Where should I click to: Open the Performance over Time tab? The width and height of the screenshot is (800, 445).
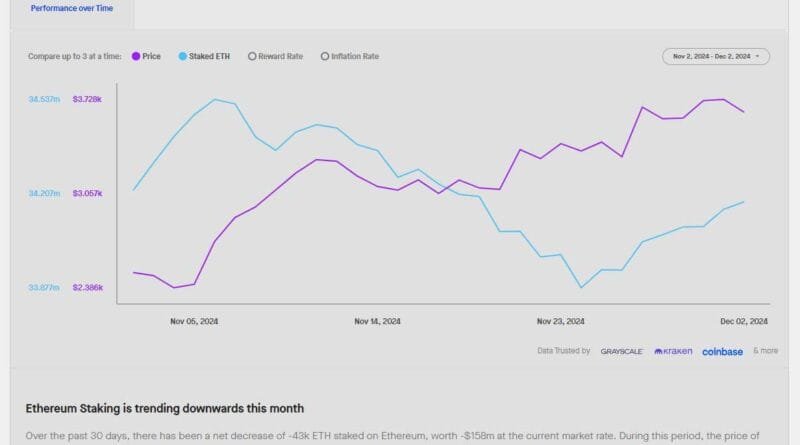point(72,9)
